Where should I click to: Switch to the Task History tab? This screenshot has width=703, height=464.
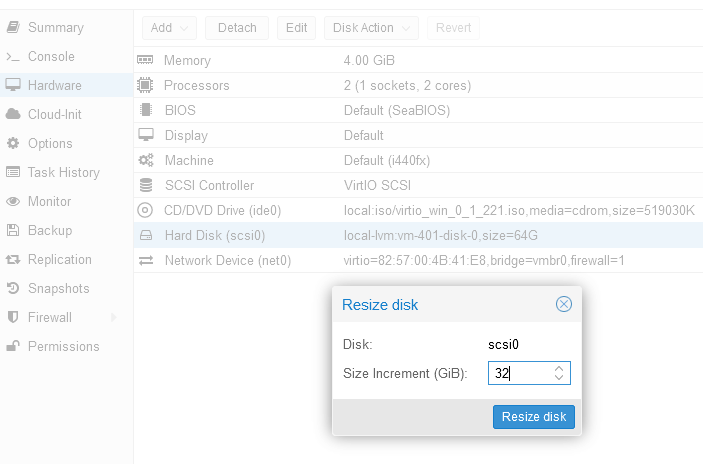(x=66, y=173)
